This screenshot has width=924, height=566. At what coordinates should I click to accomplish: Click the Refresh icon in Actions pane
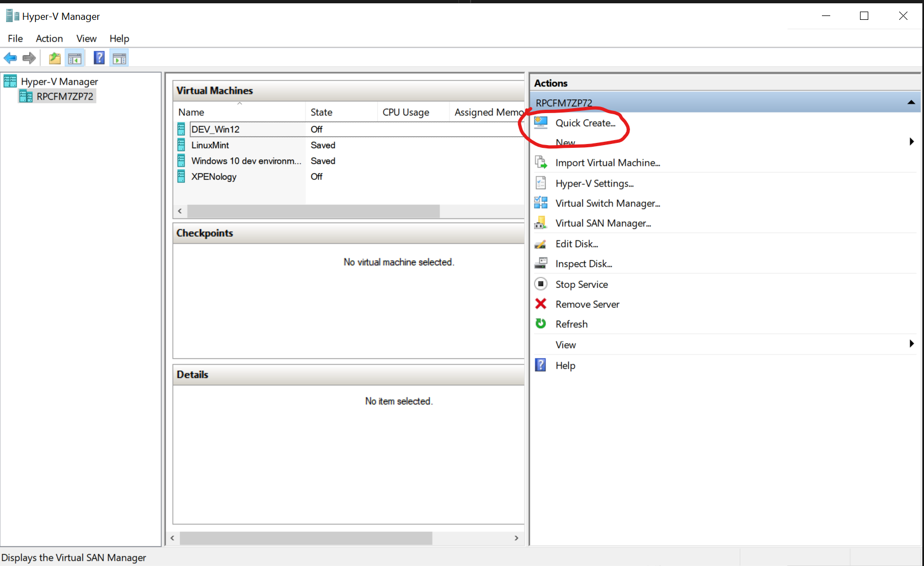pos(541,324)
